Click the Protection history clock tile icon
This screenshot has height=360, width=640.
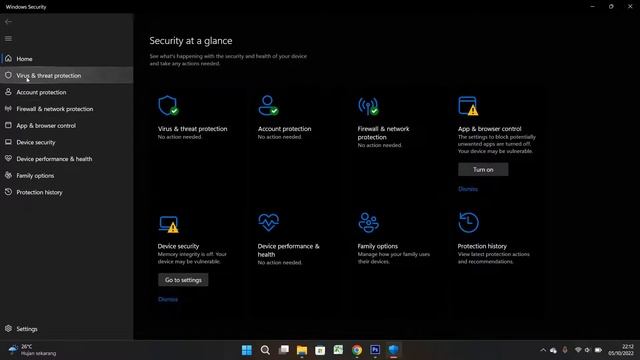coord(468,222)
